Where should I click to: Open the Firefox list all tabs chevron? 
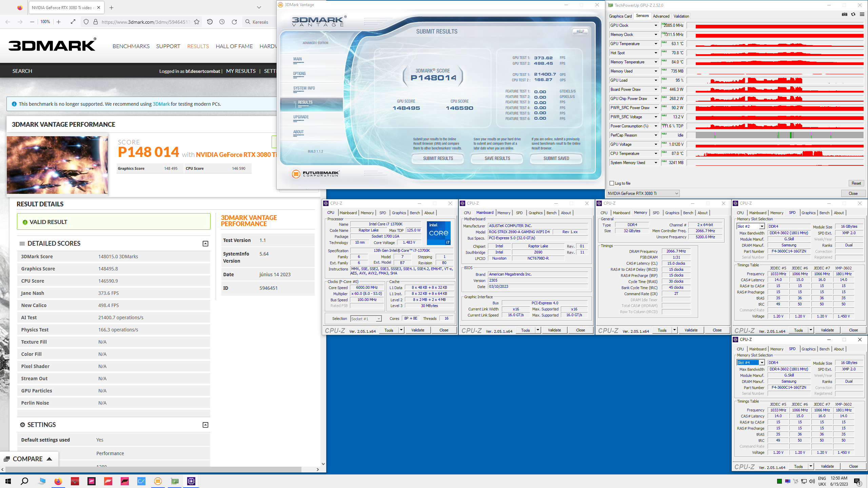click(x=259, y=7)
